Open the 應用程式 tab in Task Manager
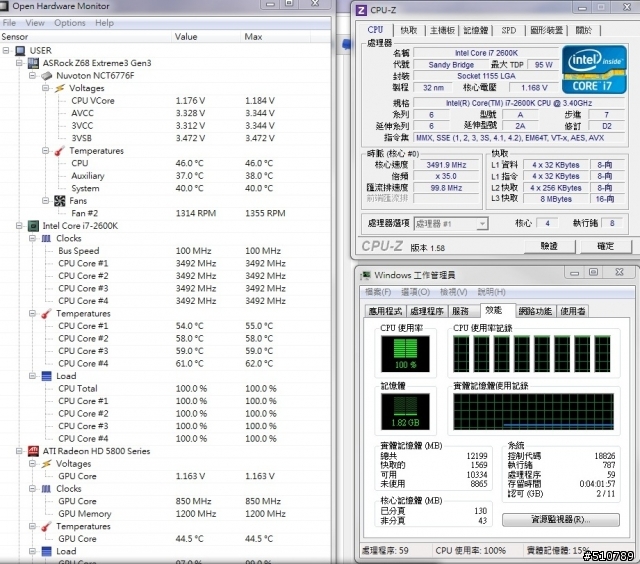This screenshot has width=640, height=564. pos(385,311)
